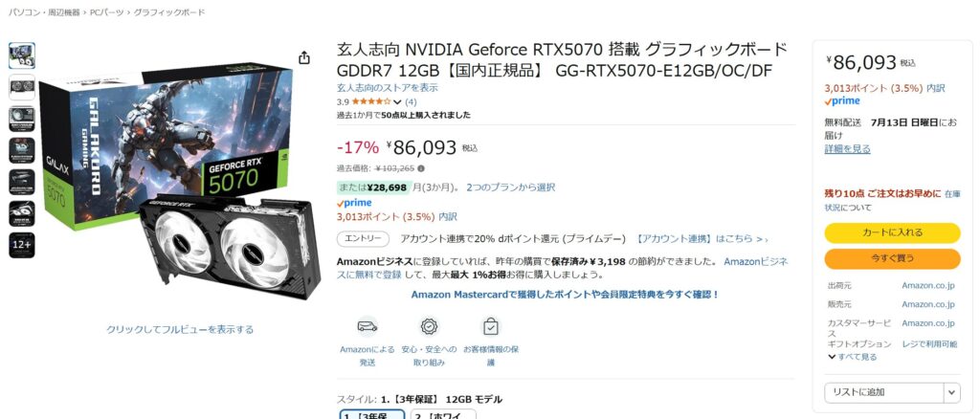Go to PCパーツ breadcrumb category

[107, 12]
